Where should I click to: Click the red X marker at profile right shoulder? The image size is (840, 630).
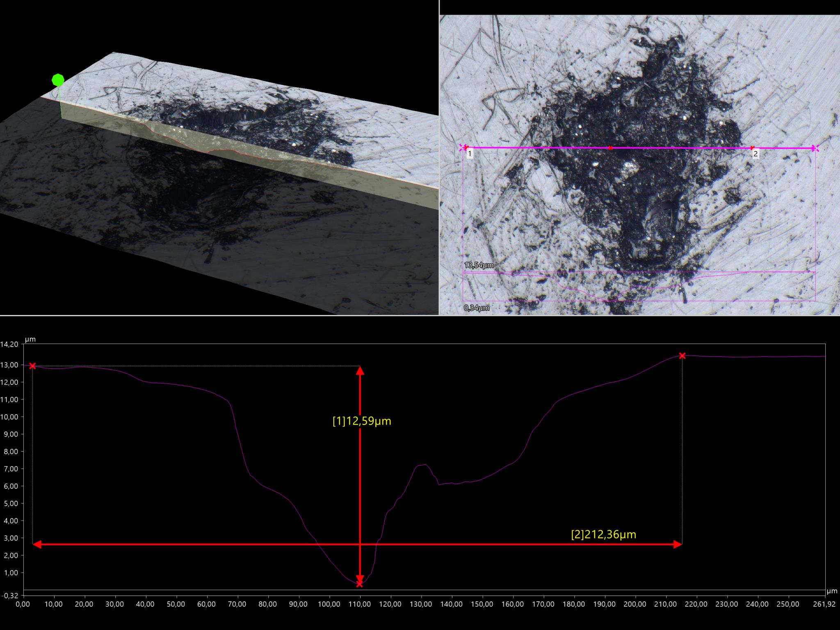(x=682, y=356)
